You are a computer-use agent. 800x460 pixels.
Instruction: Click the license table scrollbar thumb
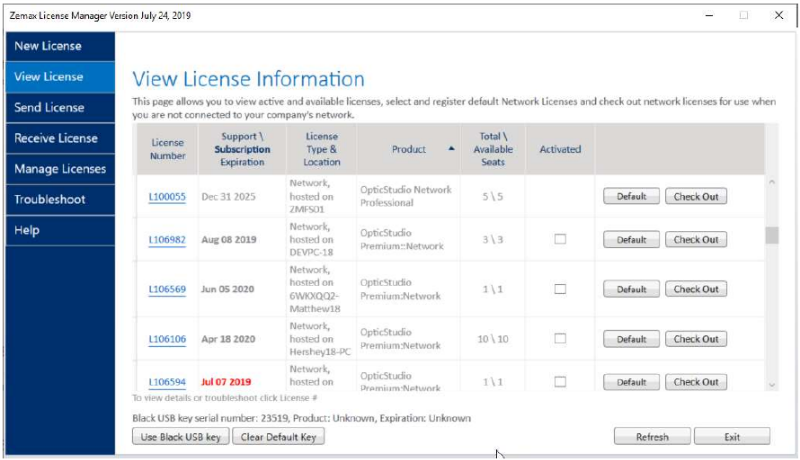772,235
